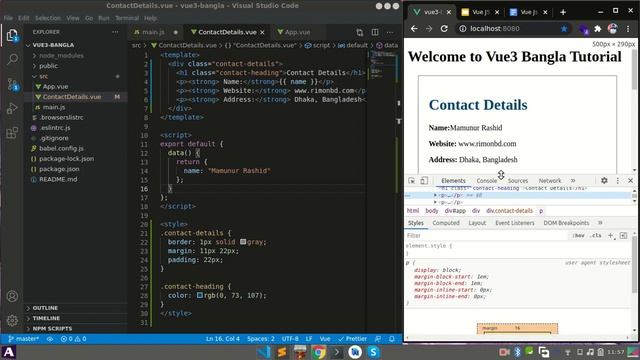Show more DevTools panels chevron
Screen dimensions: 640x360
[573, 180]
